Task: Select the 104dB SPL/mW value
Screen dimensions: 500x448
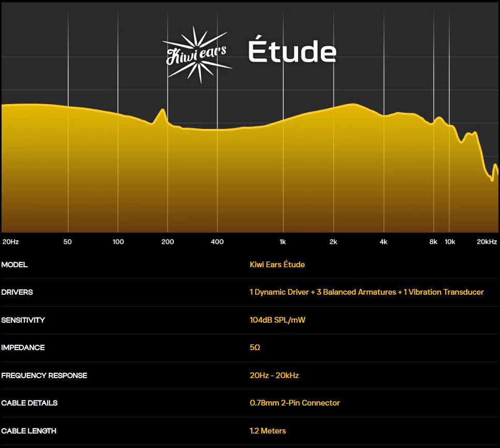Action: coord(277,320)
